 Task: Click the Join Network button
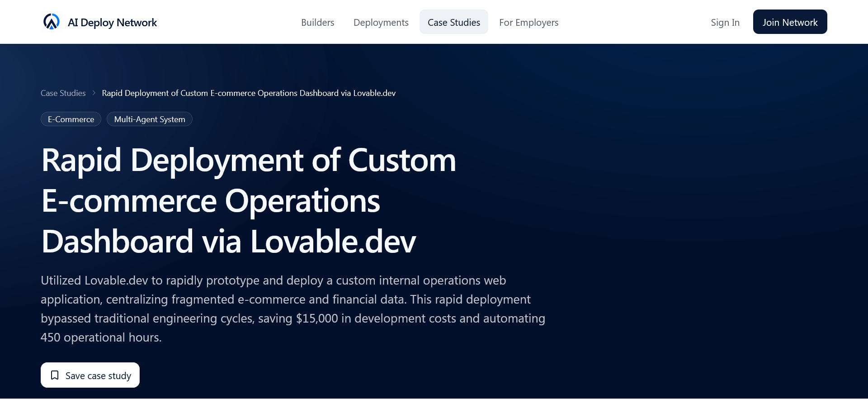point(790,22)
